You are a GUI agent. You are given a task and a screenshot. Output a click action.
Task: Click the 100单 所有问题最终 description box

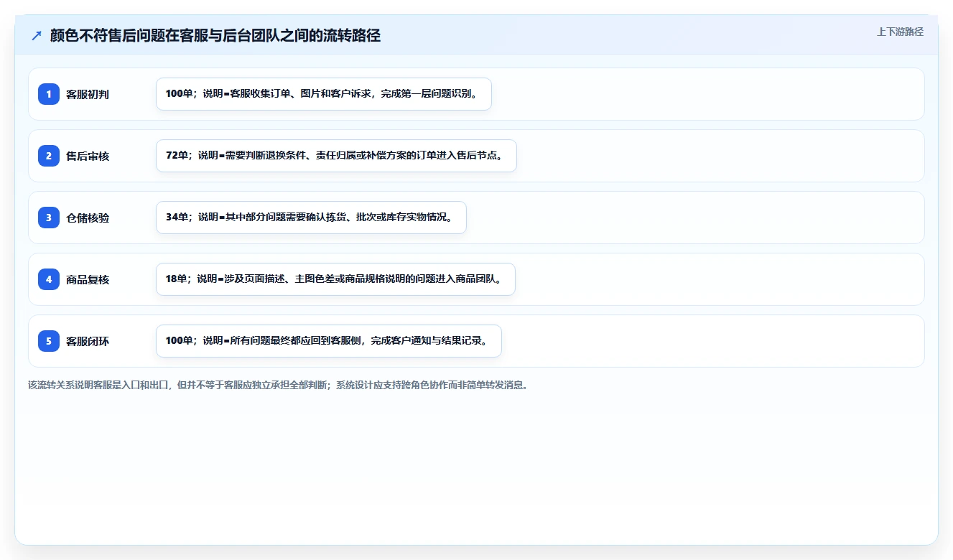point(329,341)
